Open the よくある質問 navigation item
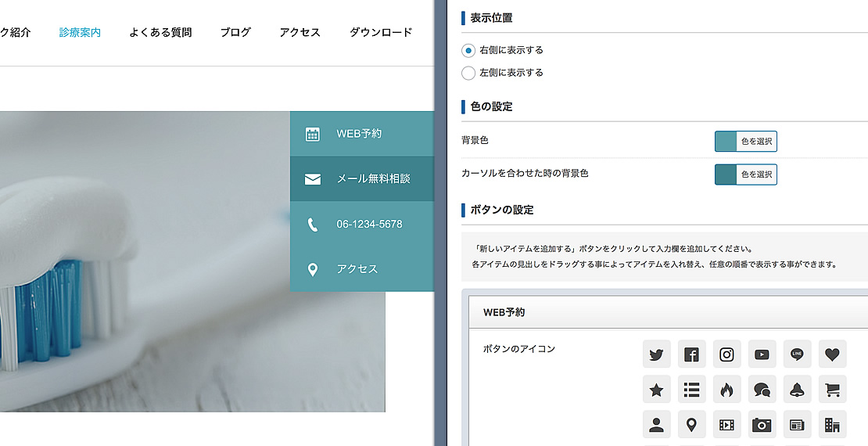This screenshot has height=446, width=868. [160, 32]
